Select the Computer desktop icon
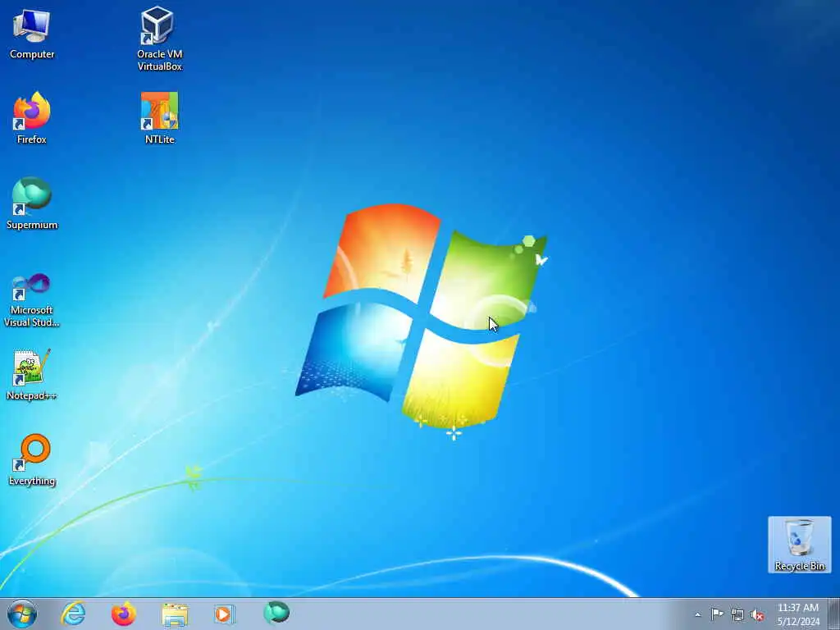840x630 pixels. [32, 34]
